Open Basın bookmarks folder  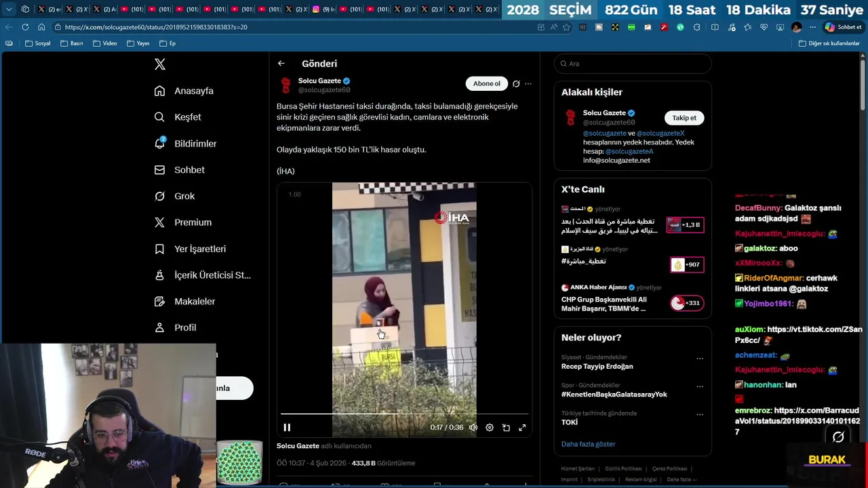click(72, 43)
